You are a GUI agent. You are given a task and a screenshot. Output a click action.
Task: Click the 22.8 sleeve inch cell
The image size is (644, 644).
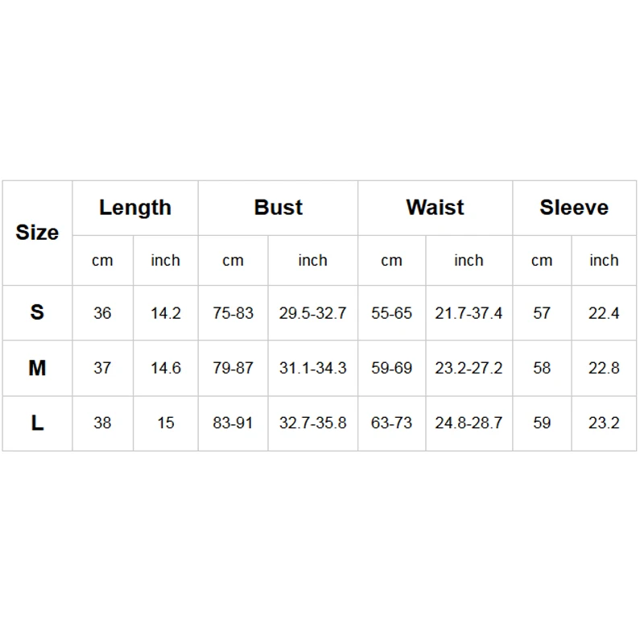[604, 368]
